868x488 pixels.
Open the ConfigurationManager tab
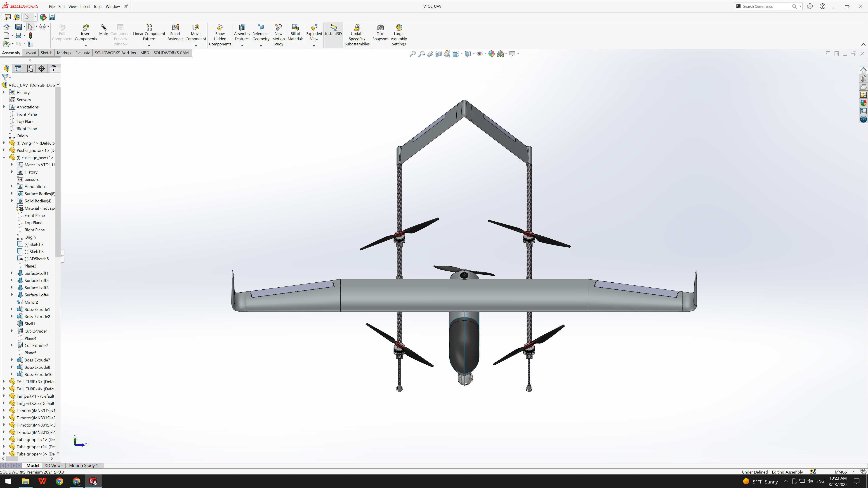tap(30, 69)
